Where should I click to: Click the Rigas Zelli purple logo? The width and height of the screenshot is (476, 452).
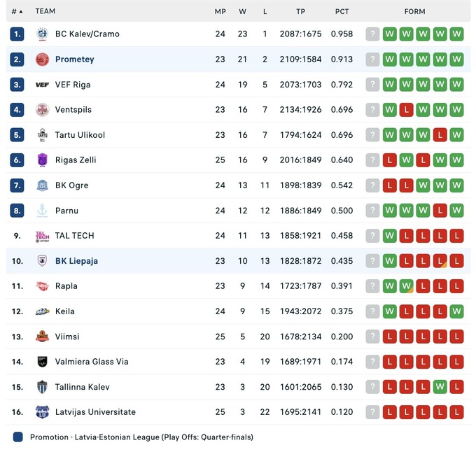point(42,160)
